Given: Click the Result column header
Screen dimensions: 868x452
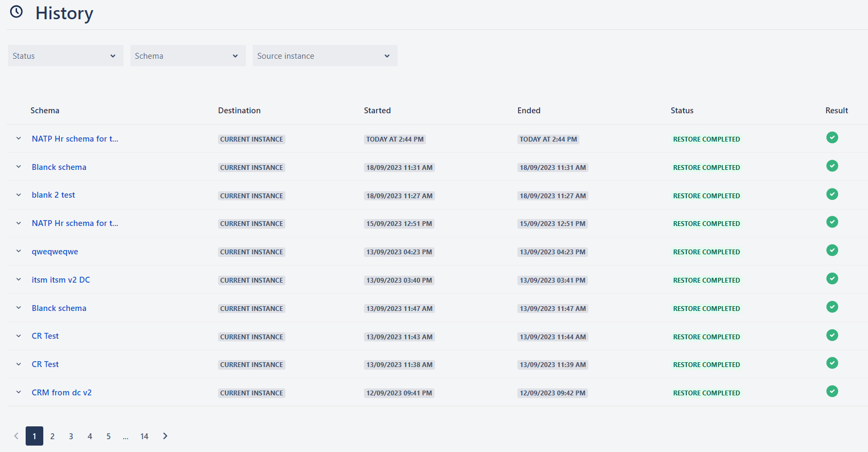Looking at the screenshot, I should click(837, 111).
